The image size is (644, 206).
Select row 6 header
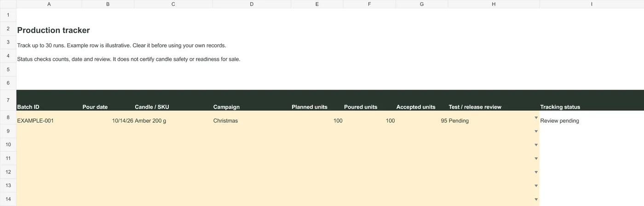pyautogui.click(x=8, y=83)
